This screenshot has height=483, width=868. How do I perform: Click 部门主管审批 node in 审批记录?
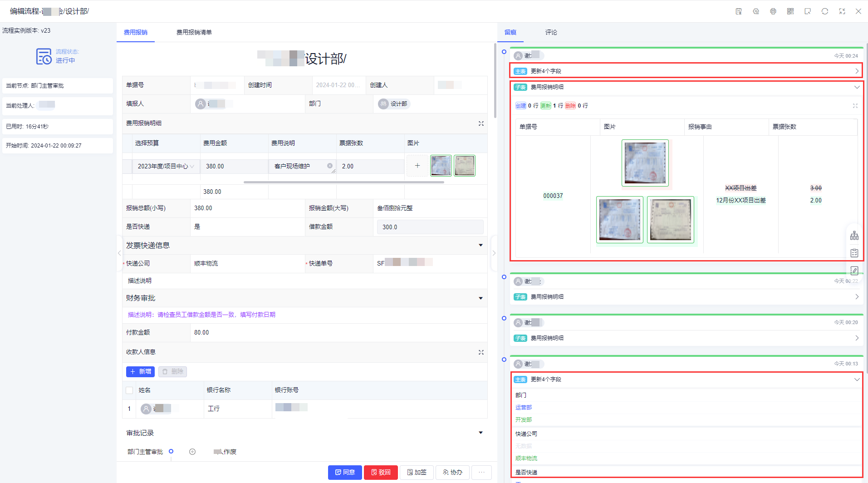145,452
